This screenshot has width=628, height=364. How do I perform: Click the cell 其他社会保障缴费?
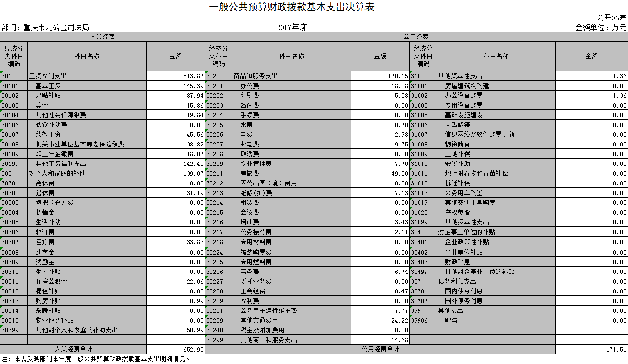pyautogui.click(x=87, y=115)
